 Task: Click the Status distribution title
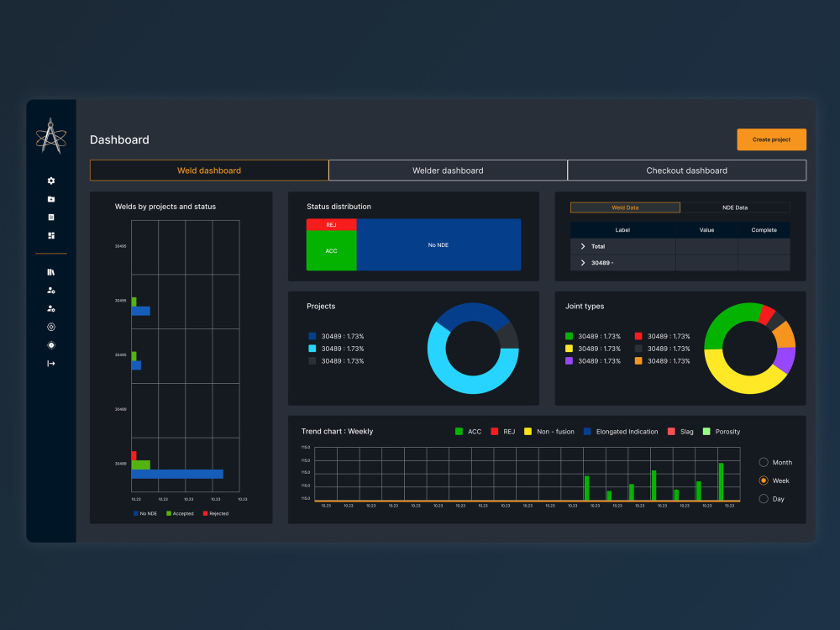[x=339, y=207]
